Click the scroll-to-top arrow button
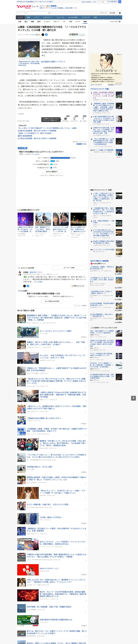Image resolution: width=138 pixels, height=644 pixels. click(x=133, y=398)
